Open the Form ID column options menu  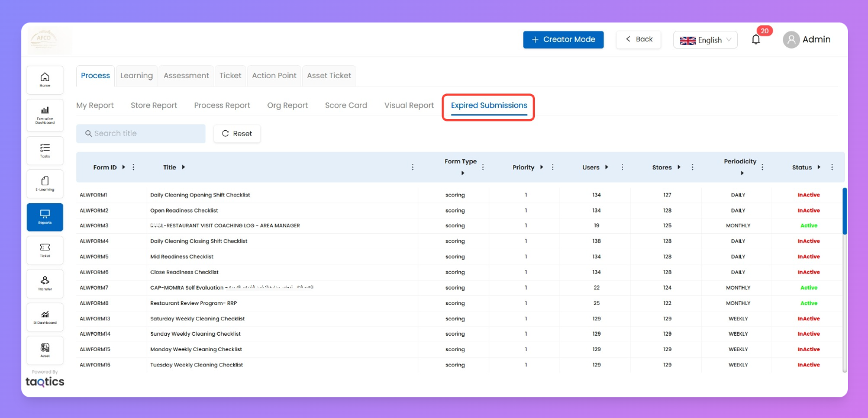[x=134, y=168]
